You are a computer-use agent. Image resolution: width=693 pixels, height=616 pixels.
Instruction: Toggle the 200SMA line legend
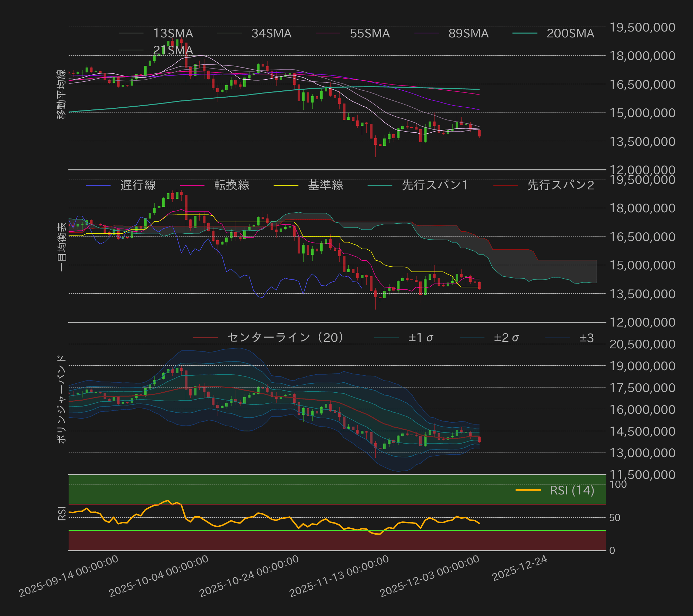click(x=570, y=34)
